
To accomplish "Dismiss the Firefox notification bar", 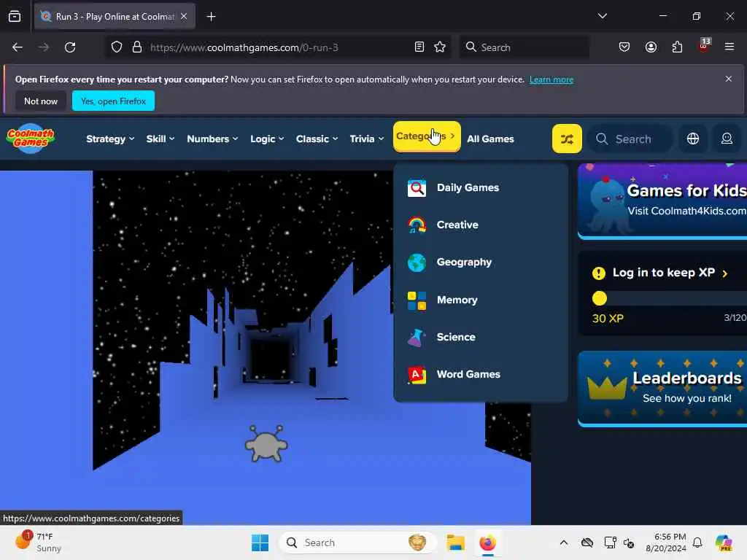I will [729, 79].
